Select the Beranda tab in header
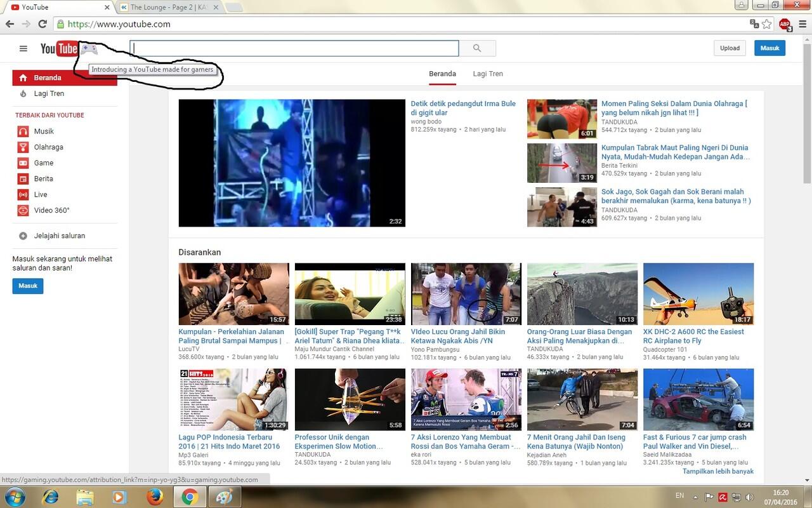 [x=442, y=74]
